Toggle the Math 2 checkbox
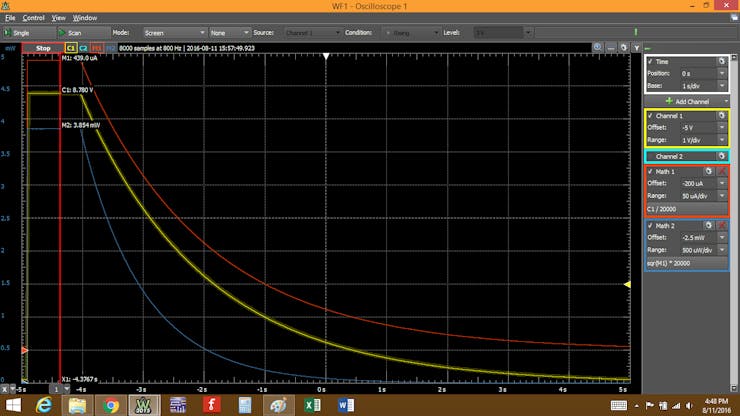 click(650, 226)
